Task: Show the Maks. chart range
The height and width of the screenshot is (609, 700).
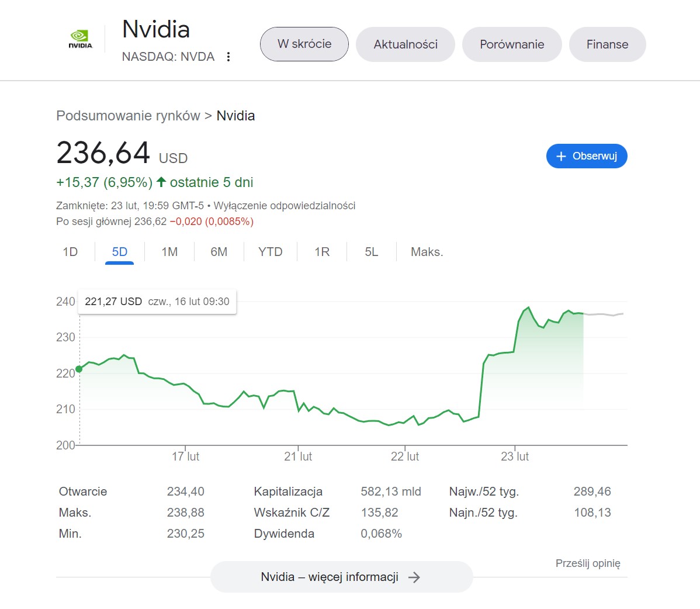Action: 427,252
